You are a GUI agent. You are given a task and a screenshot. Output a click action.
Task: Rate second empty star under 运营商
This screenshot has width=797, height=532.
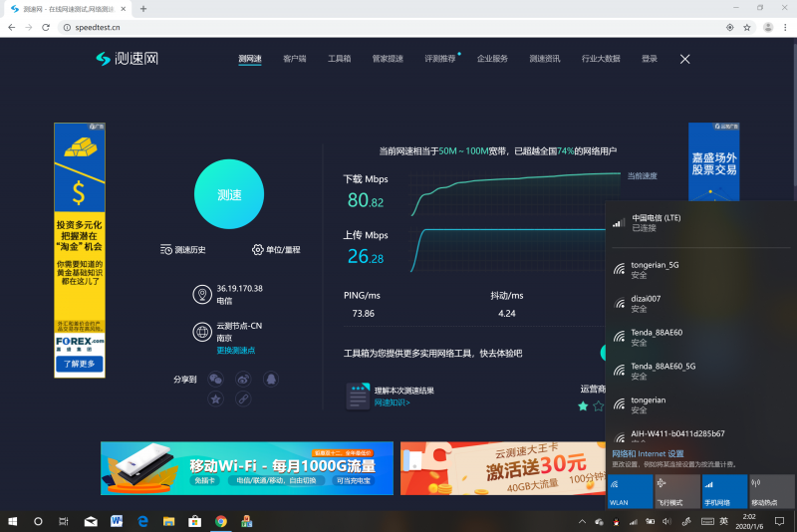[599, 406]
